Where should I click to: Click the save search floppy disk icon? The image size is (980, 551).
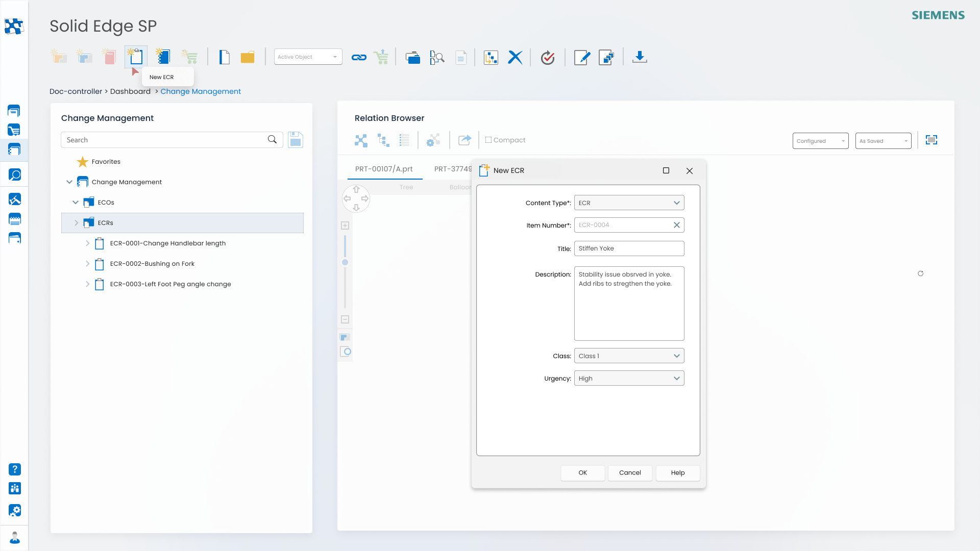(x=296, y=140)
